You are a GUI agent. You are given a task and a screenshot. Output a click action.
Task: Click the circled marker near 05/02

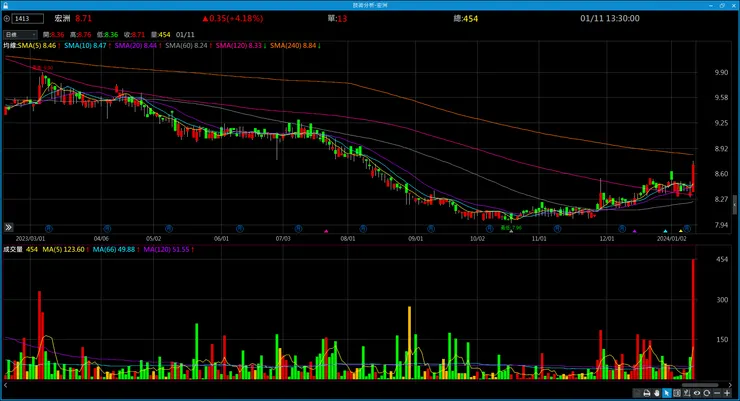tap(169, 228)
